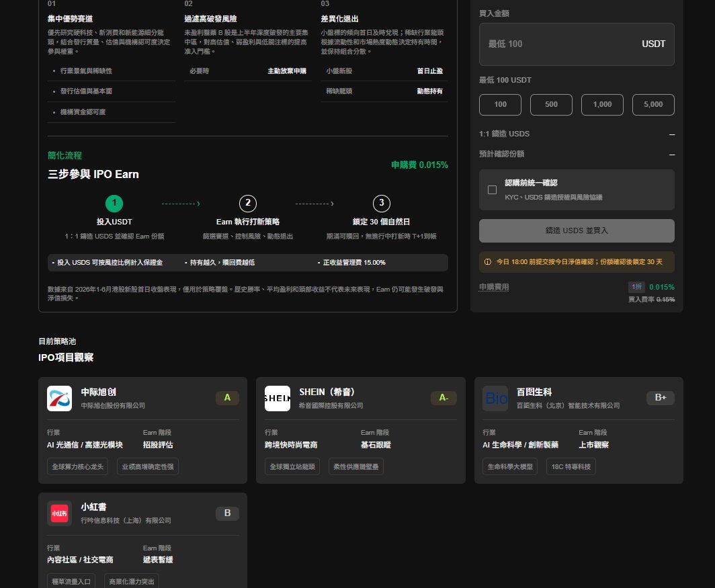
Task: Choose the 1,000 USDT quick amount
Action: point(602,104)
